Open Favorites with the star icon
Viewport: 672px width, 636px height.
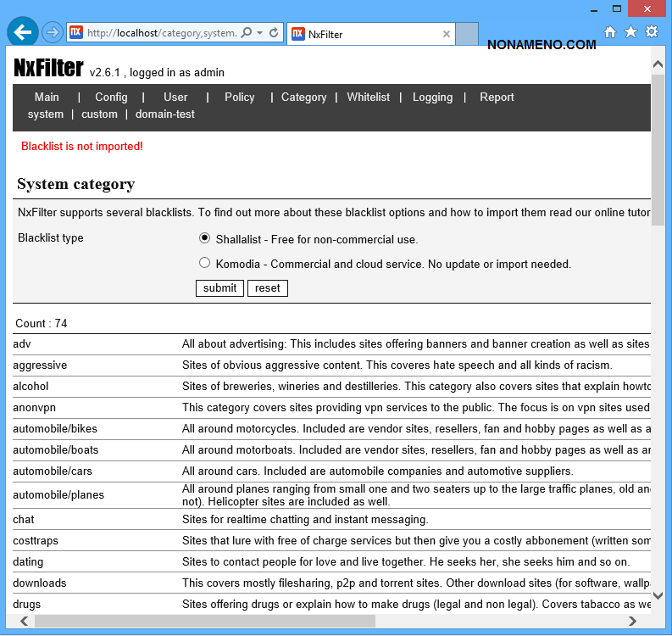coord(630,32)
